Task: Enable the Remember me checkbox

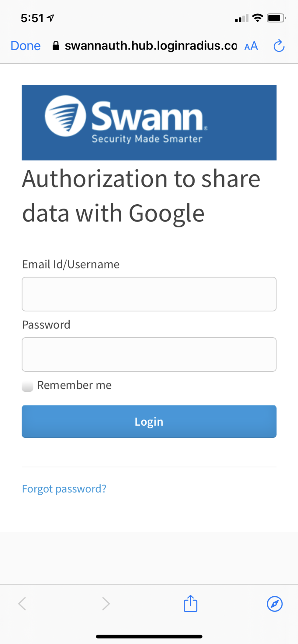Action: (27, 386)
